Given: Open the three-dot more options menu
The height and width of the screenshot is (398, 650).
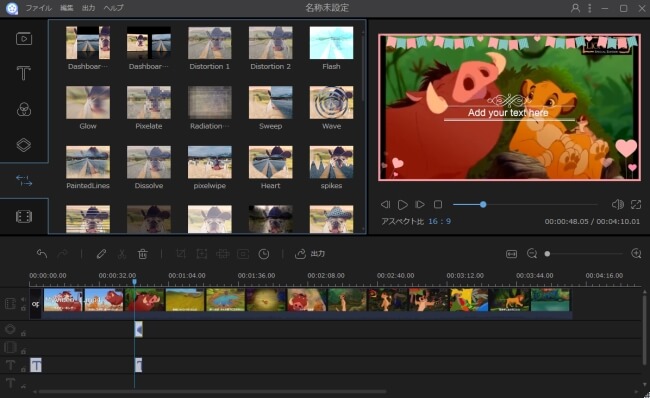Looking at the screenshot, I should click(x=589, y=8).
